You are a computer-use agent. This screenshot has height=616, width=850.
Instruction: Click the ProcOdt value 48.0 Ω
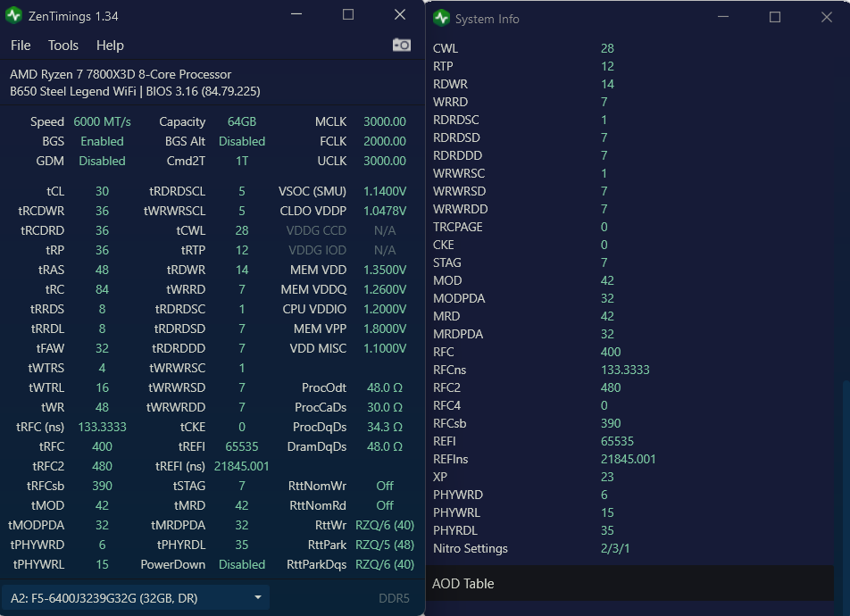point(384,387)
